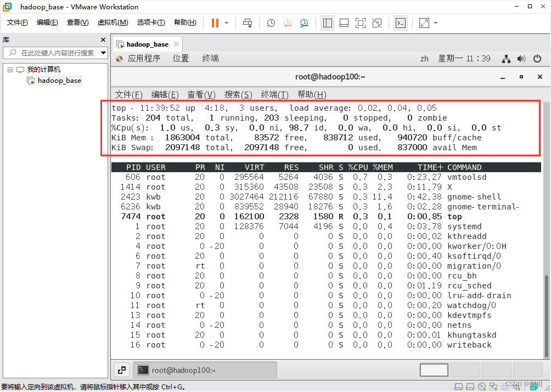Maximize the root@hadoop100 terminal window
The image size is (551, 392).
pos(521,77)
